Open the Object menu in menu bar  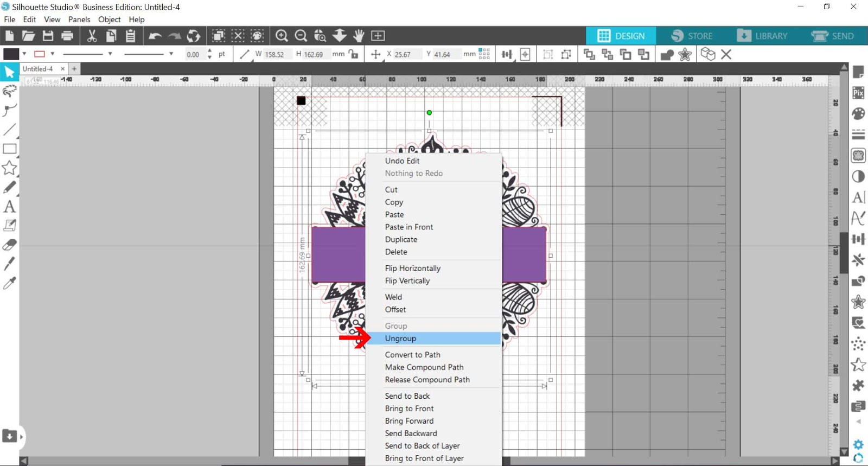pyautogui.click(x=109, y=20)
